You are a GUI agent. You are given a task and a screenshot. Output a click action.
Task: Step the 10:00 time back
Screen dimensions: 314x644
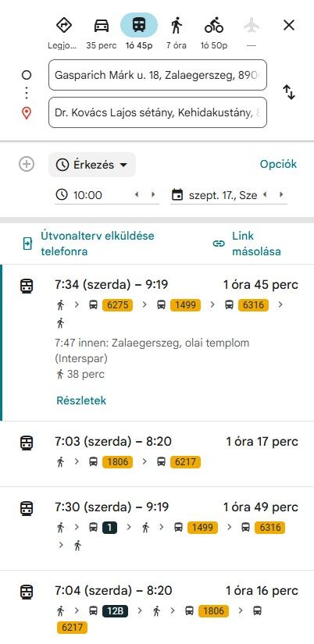(x=137, y=194)
